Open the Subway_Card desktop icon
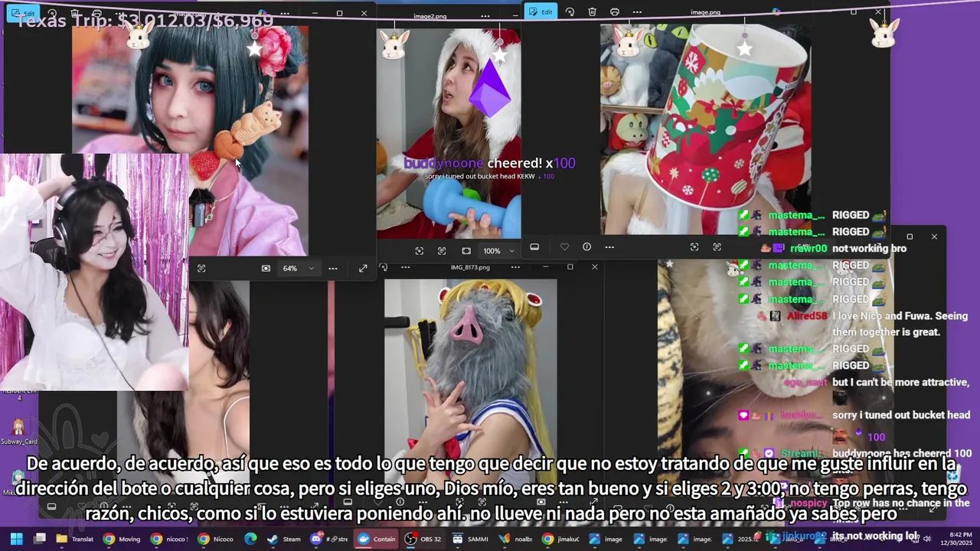Viewport: 980px width, 551px height. (18, 432)
